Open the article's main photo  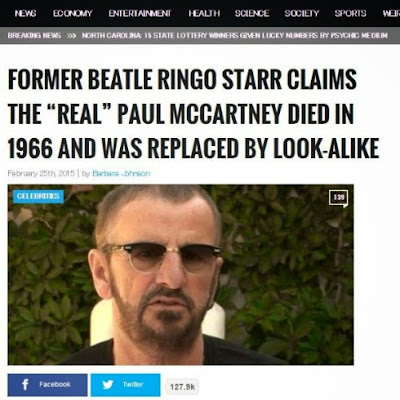point(181,274)
